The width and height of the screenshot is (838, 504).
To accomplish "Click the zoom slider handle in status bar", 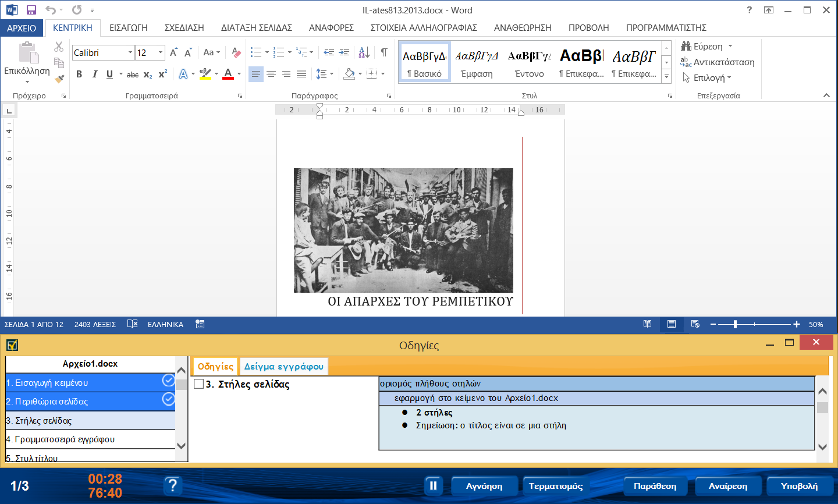I will 736,324.
